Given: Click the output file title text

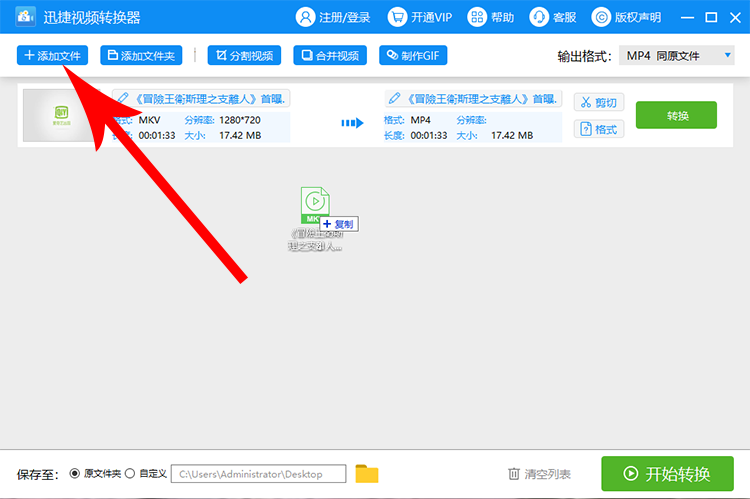Looking at the screenshot, I should tap(482, 99).
